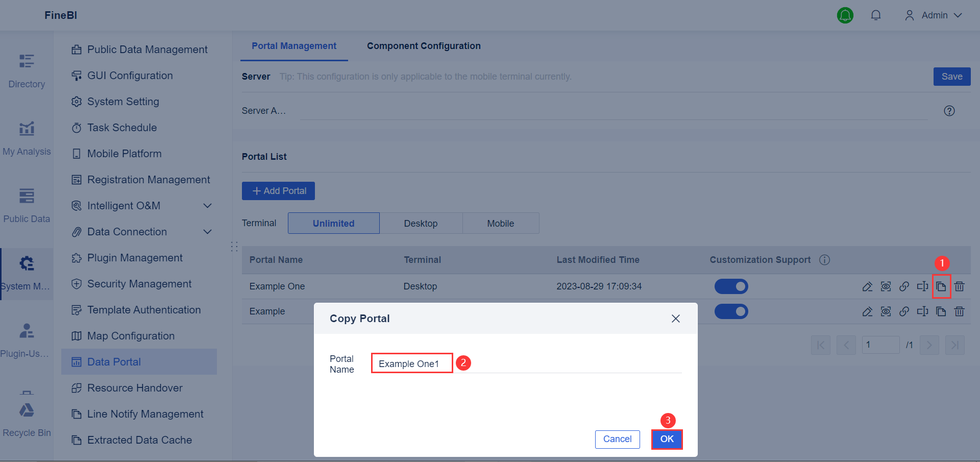This screenshot has height=462, width=980.
Task: Toggle Customization Support for Example One
Action: click(x=731, y=286)
